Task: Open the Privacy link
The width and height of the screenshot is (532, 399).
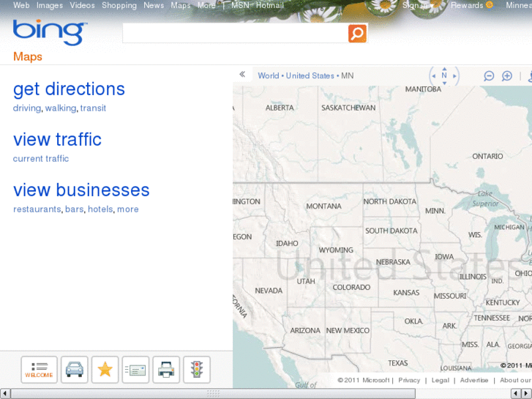Action: click(409, 380)
